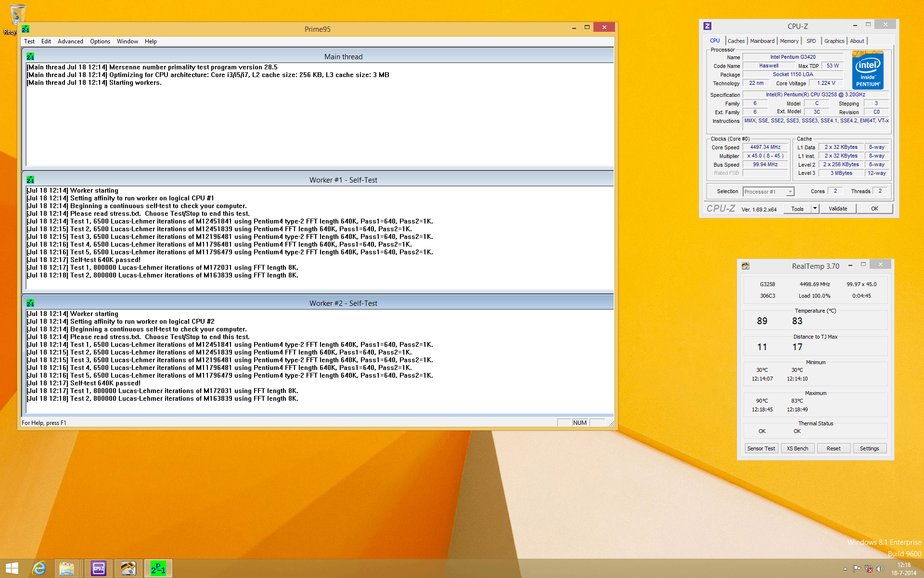
Task: Click the volume speaker tray icon
Action: [880, 569]
